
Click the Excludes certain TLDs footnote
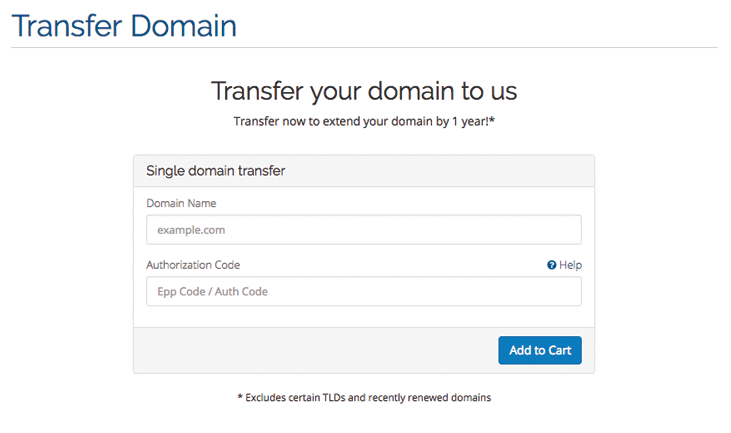[364, 397]
